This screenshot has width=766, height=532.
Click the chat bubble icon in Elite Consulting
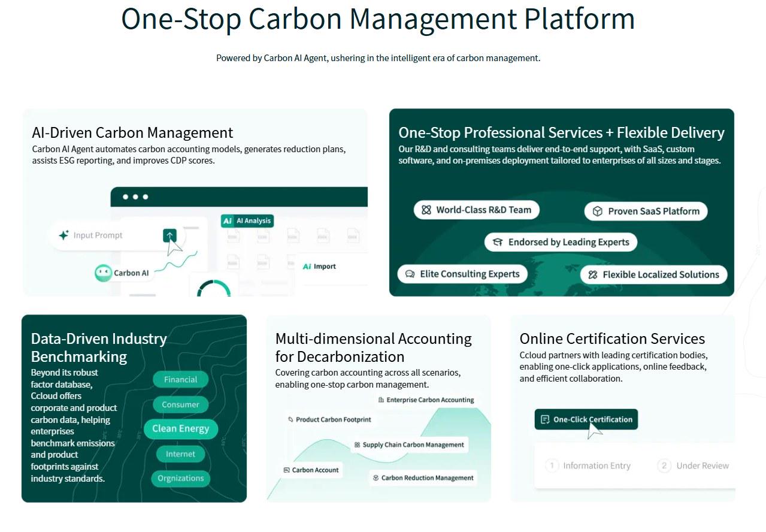coord(410,274)
